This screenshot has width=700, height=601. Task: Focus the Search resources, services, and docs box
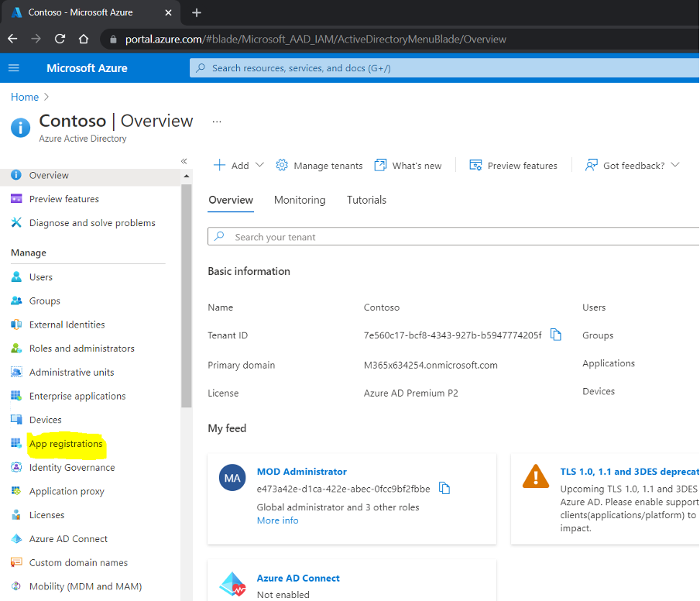444,68
